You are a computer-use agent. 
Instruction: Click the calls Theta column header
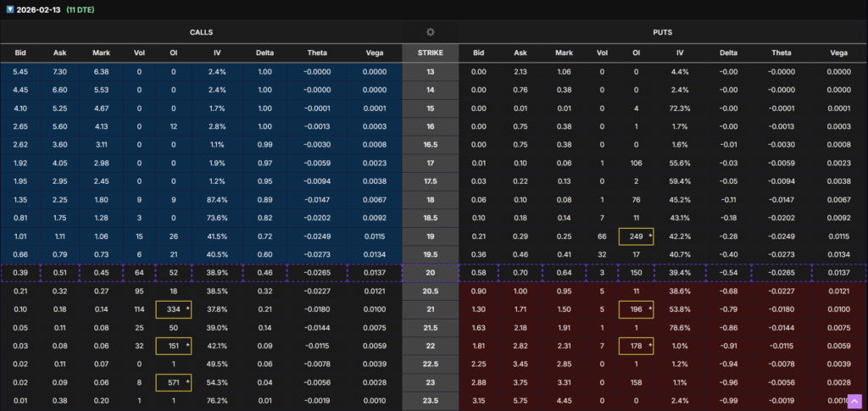pos(315,53)
